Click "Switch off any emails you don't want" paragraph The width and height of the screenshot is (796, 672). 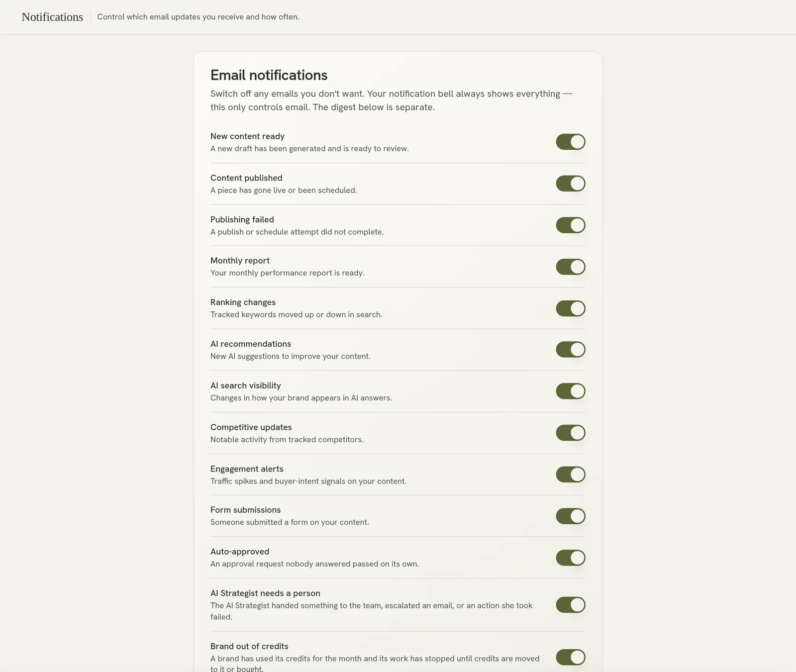point(392,100)
